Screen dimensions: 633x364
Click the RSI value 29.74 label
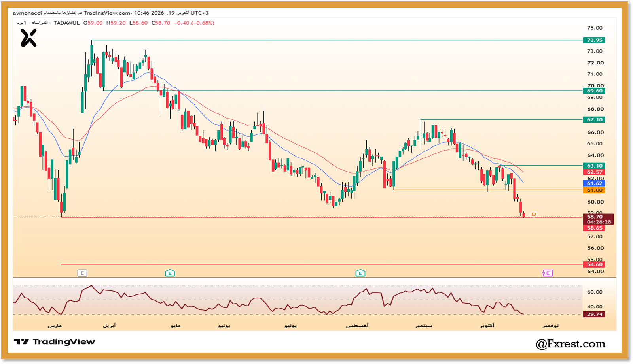click(594, 315)
